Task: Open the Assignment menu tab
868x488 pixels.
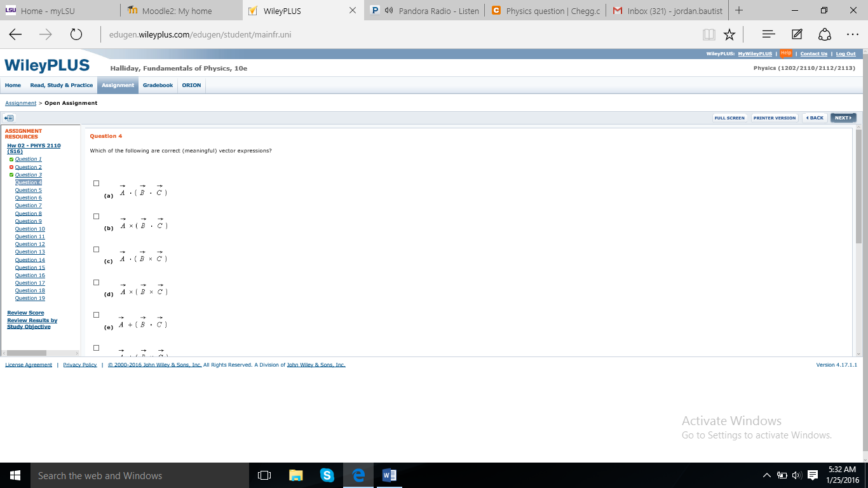Action: point(118,85)
